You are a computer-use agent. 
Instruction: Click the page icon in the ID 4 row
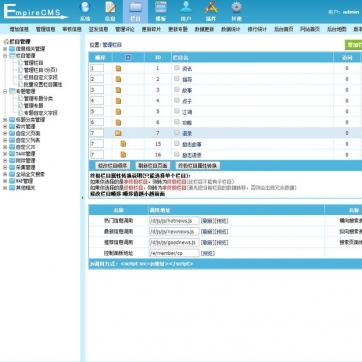coord(118,101)
